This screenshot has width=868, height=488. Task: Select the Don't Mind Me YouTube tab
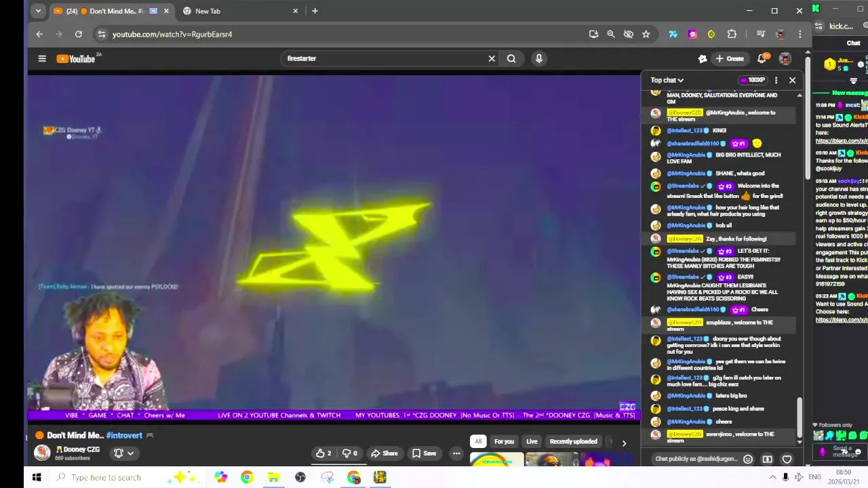point(111,11)
